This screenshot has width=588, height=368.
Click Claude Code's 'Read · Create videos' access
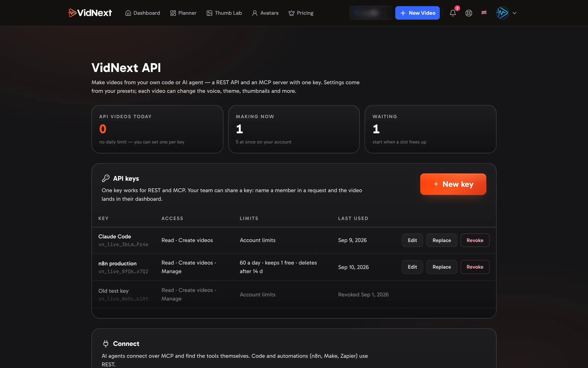pyautogui.click(x=187, y=240)
